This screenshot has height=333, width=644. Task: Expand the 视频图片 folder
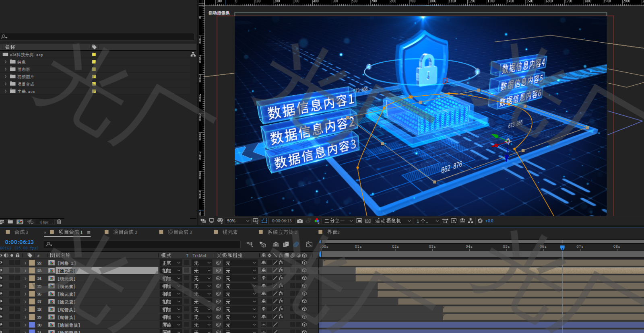point(6,76)
